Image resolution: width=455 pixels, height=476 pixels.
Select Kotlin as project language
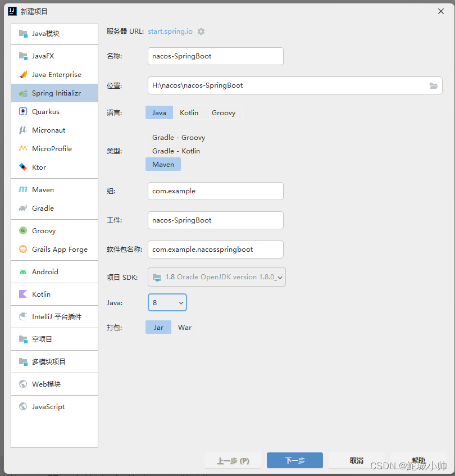(189, 112)
